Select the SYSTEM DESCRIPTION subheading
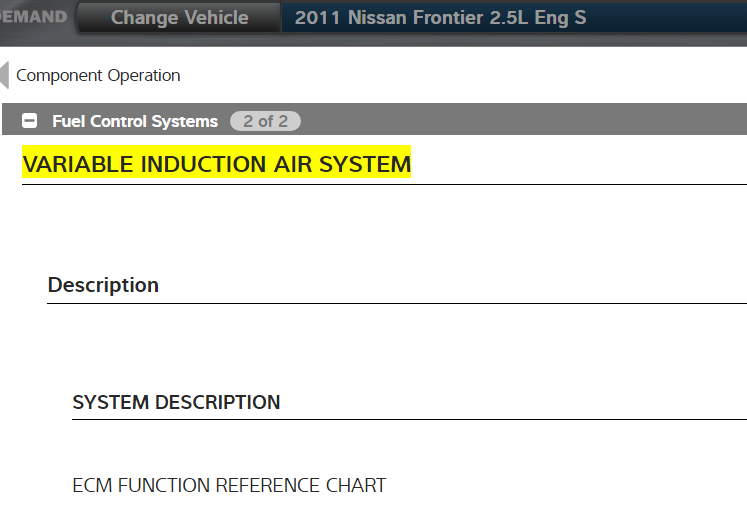This screenshot has width=747, height=528. pos(176,402)
